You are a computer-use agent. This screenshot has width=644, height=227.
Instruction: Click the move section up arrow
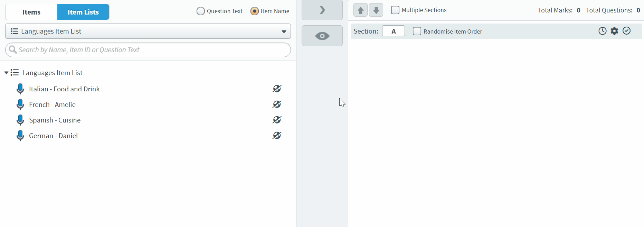click(360, 10)
